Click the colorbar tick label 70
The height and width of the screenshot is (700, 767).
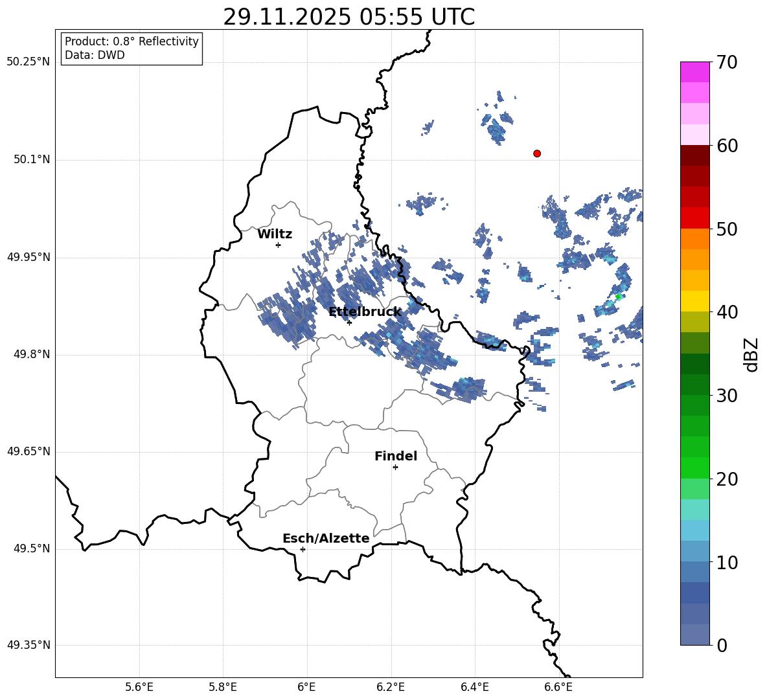click(x=727, y=62)
